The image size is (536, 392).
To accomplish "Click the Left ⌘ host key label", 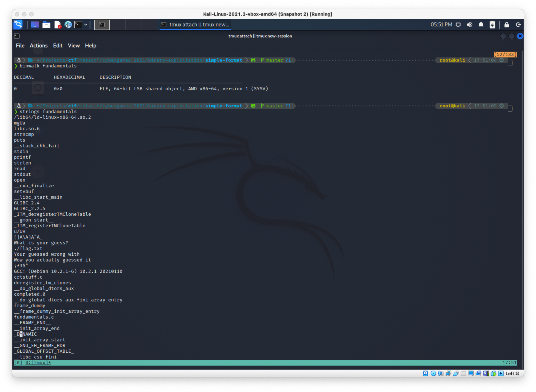I will pyautogui.click(x=513, y=374).
